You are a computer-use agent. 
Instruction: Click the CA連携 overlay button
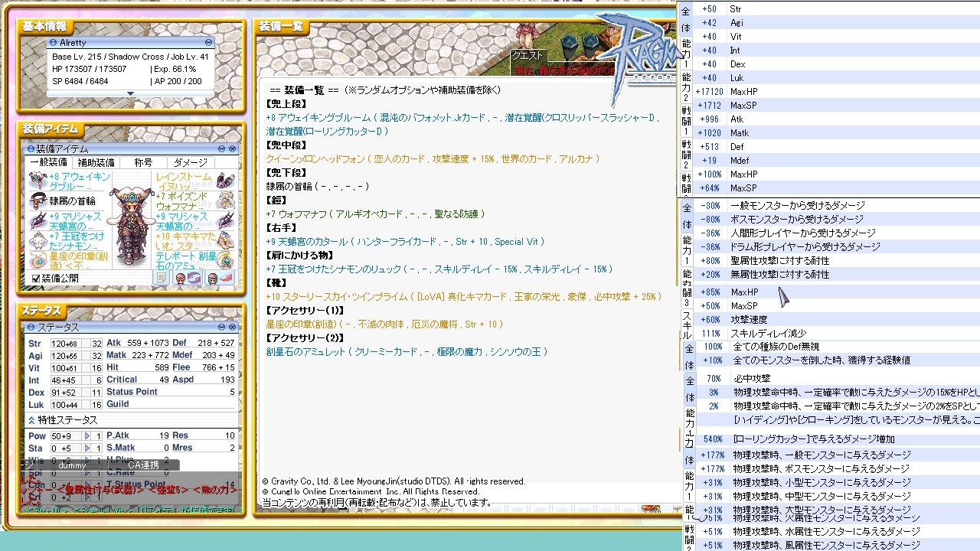(143, 465)
